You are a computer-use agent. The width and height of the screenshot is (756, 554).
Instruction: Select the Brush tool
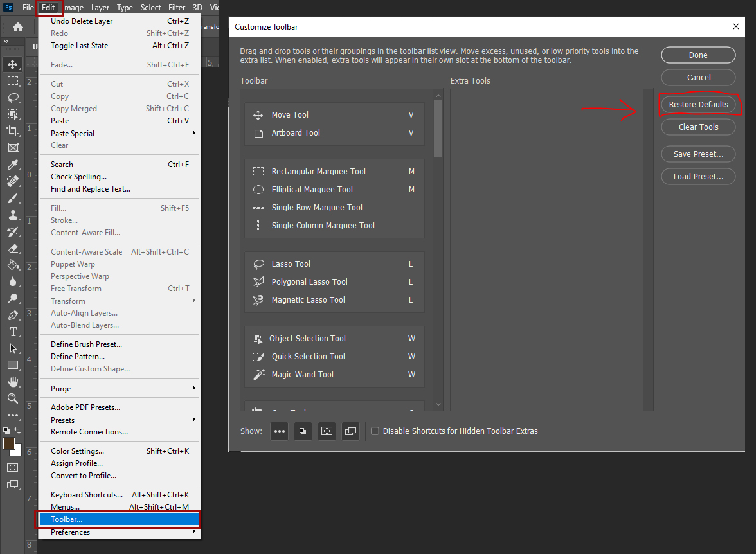point(13,198)
